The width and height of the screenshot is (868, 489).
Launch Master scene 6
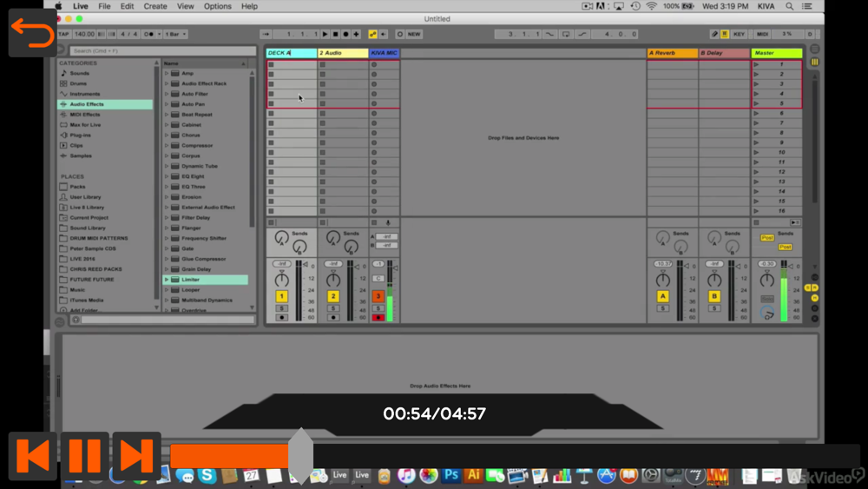pyautogui.click(x=756, y=114)
